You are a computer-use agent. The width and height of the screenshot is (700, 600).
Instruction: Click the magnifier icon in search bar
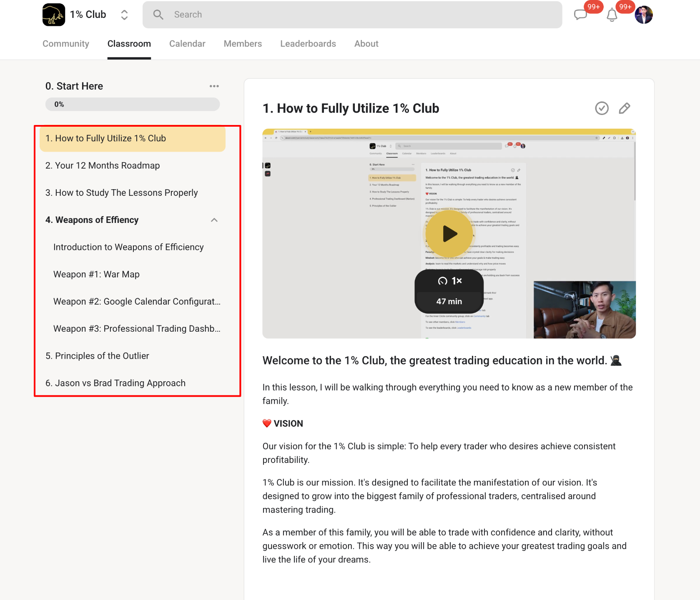pos(158,15)
